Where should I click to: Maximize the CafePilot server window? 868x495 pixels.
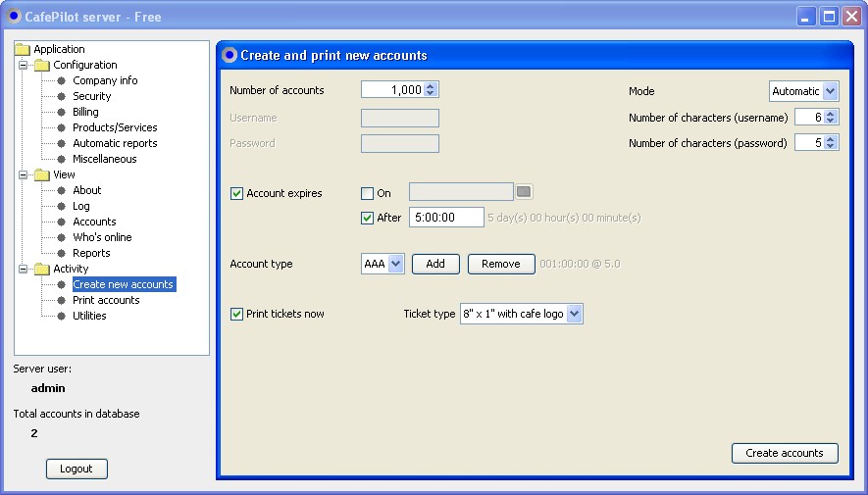point(829,17)
